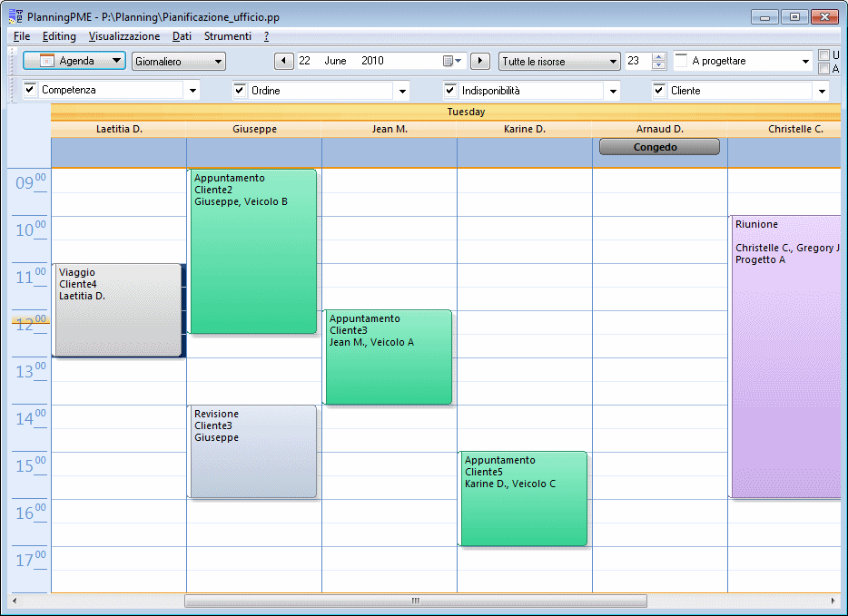Click the down arrow of the resource count spinner
Image resolution: width=848 pixels, height=616 pixels.
point(660,65)
